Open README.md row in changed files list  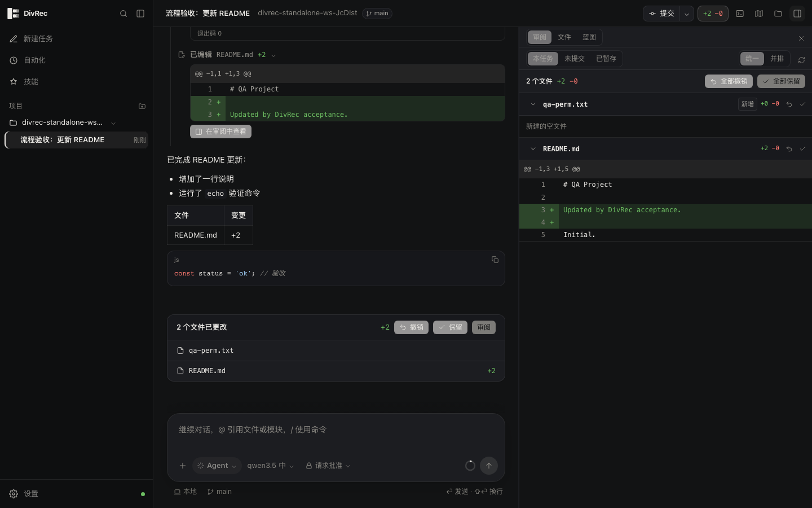[336, 371]
